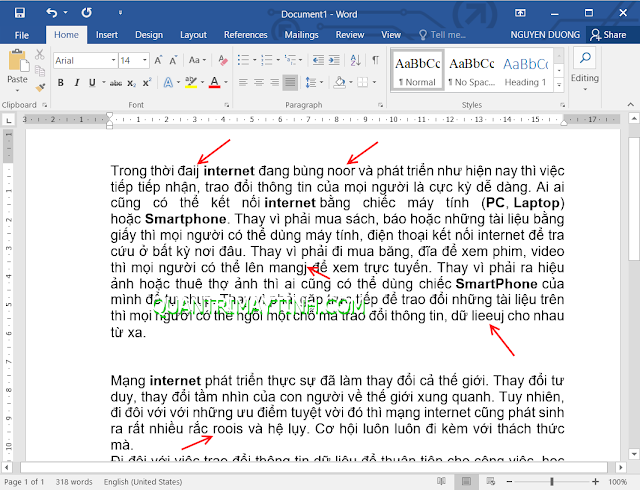
Task: Adjust the zoom slider handle
Action: point(552,482)
